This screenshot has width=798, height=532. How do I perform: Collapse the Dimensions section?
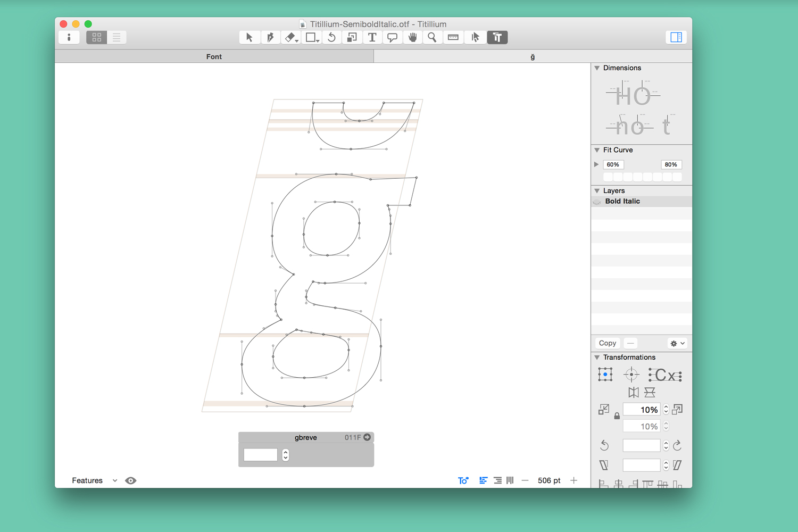[597, 68]
